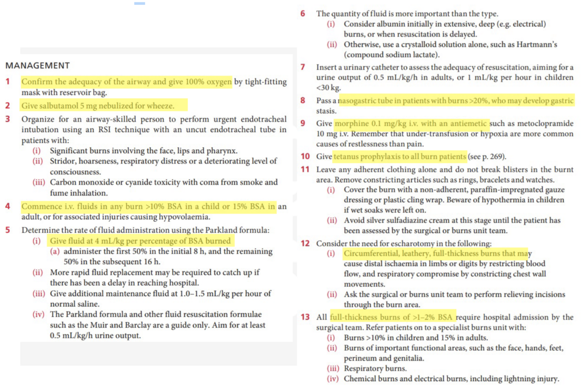Click "Leave any adherent clothing alone" line

click(x=445, y=170)
